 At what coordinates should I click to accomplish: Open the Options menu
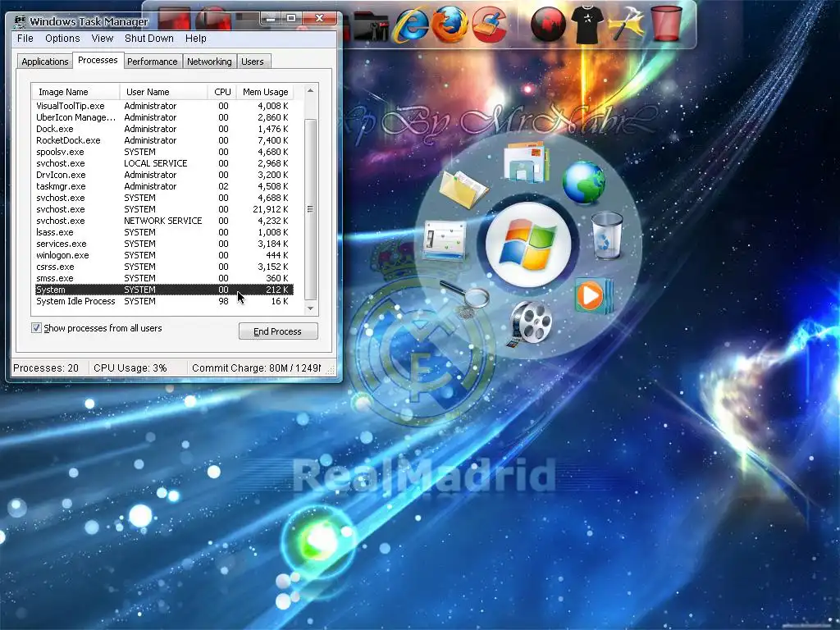[x=62, y=38]
